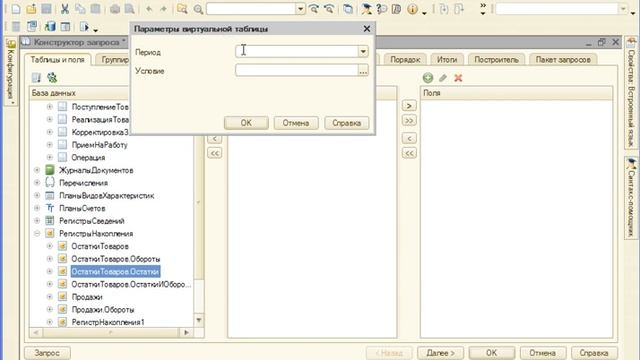Click the information icon in toolbar
Image resolution: width=640 pixels, height=360 pixels.
(x=413, y=9)
